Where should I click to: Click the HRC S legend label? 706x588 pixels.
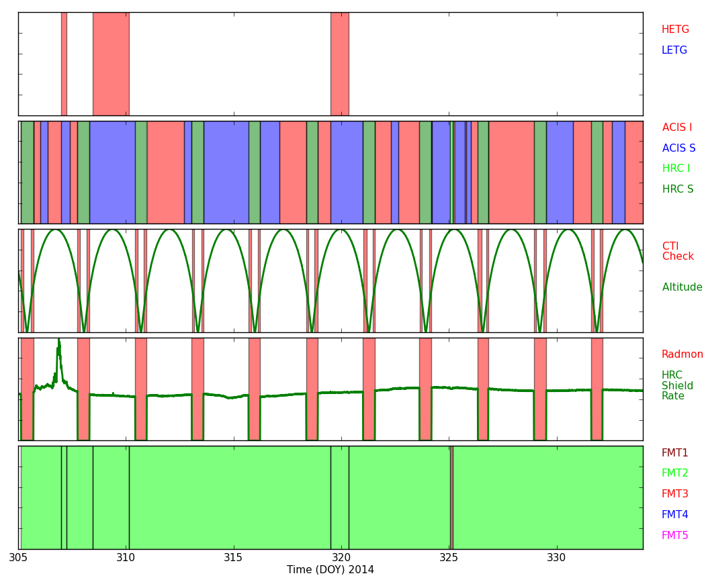(x=677, y=190)
